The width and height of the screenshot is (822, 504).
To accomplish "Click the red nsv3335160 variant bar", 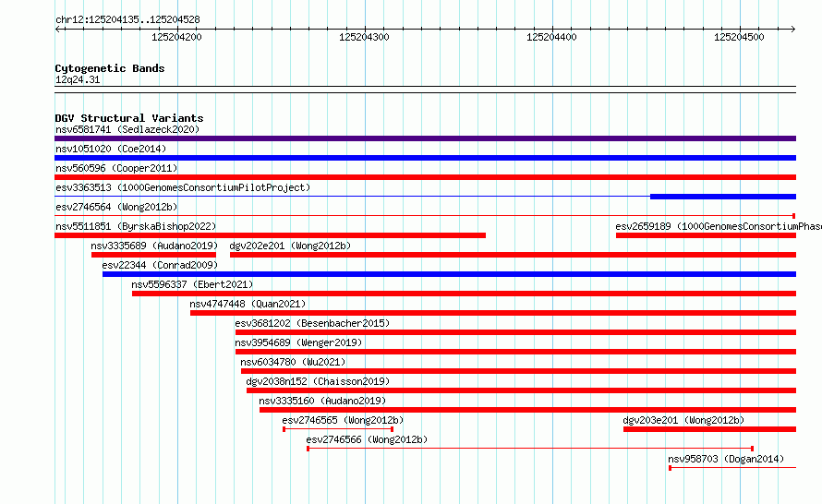I will click(x=528, y=410).
